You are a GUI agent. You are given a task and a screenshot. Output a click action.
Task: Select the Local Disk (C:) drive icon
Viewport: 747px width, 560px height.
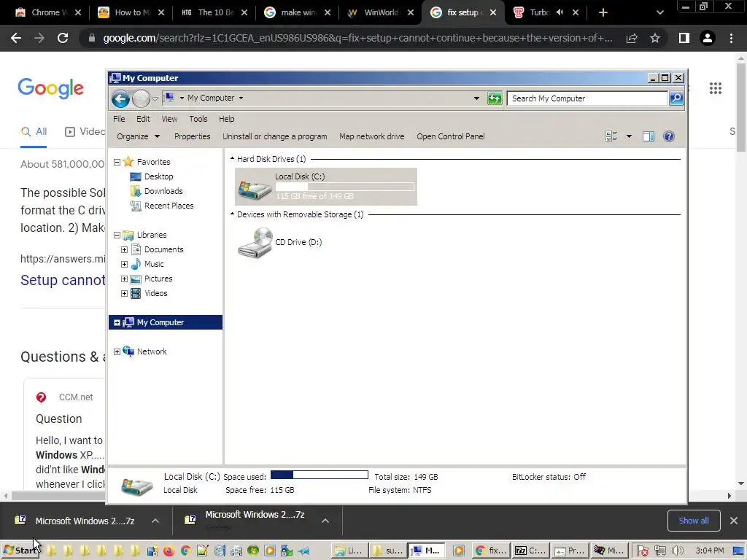point(255,189)
